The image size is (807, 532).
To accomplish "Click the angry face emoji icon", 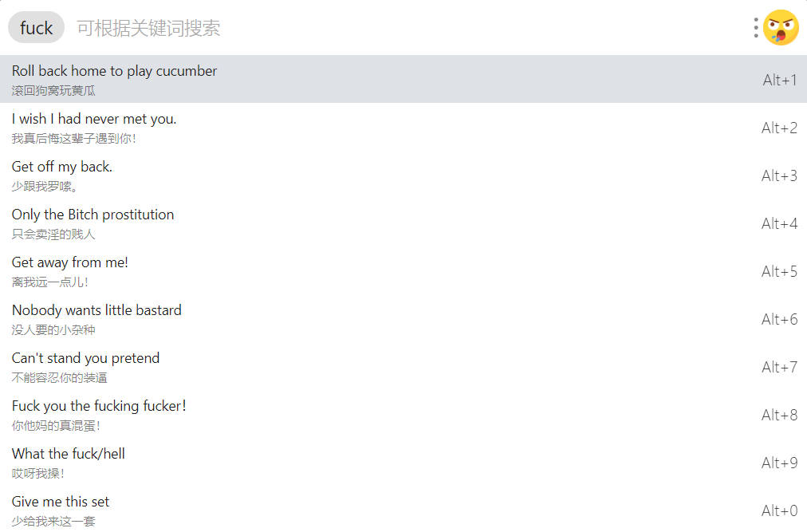I will 781,28.
